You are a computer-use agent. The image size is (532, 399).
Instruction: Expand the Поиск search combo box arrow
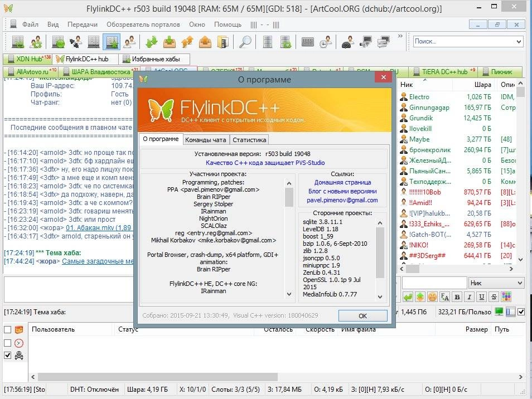click(x=519, y=41)
